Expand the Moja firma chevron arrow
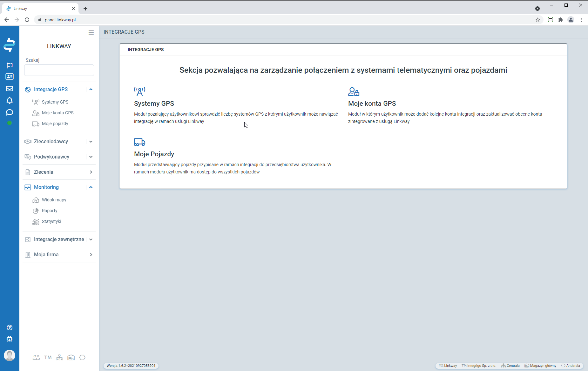The width and height of the screenshot is (588, 371). (x=91, y=255)
